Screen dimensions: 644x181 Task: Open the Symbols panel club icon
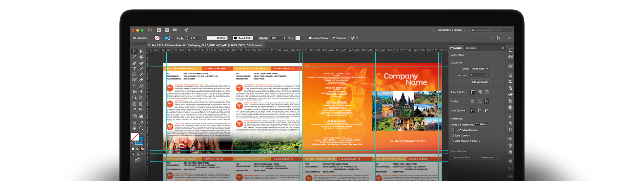click(x=510, y=152)
